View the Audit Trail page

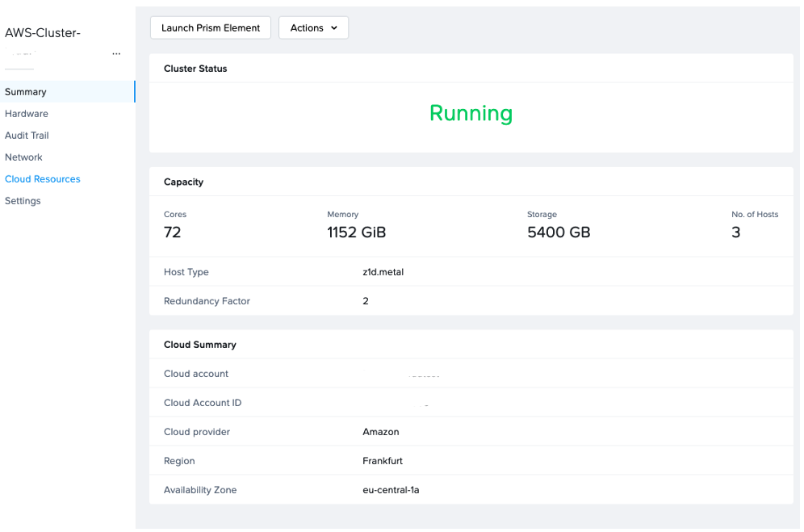click(28, 135)
